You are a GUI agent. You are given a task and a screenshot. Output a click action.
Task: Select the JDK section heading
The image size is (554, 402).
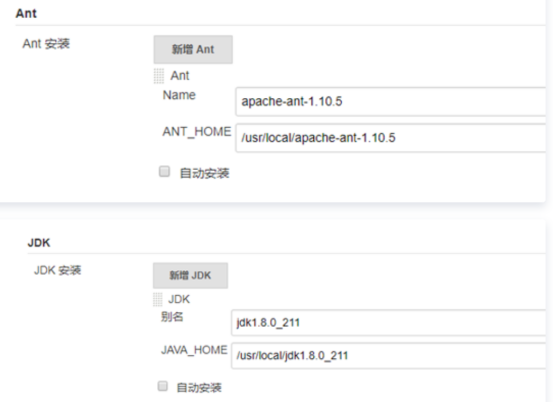[x=39, y=243]
